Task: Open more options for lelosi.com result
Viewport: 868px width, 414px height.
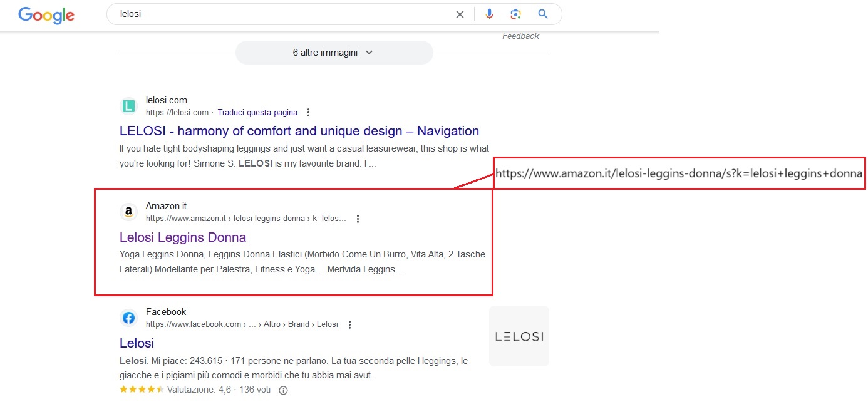Action: coord(308,113)
